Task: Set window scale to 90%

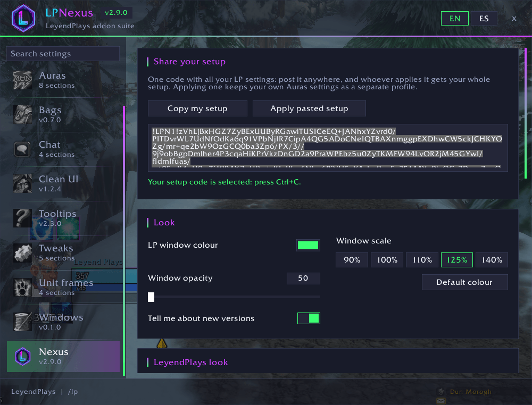Action: tap(352, 260)
